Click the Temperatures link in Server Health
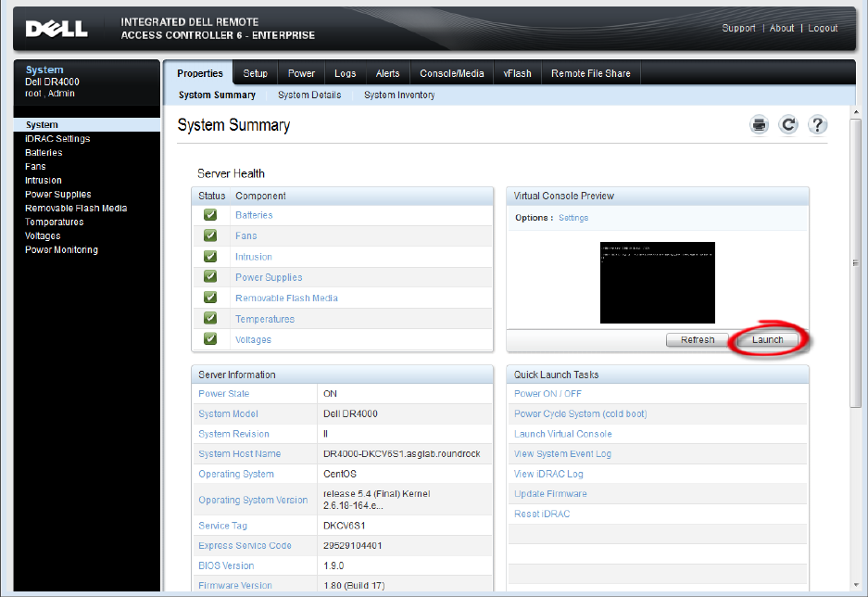 tap(265, 319)
